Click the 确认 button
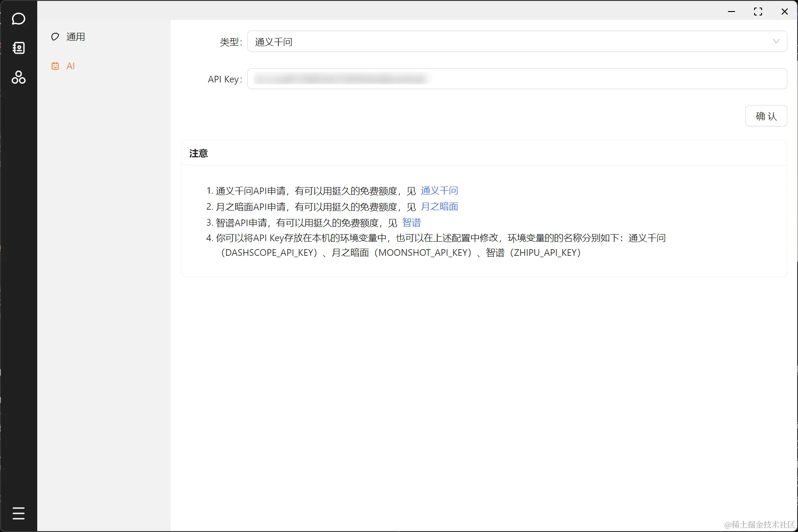 (x=766, y=116)
